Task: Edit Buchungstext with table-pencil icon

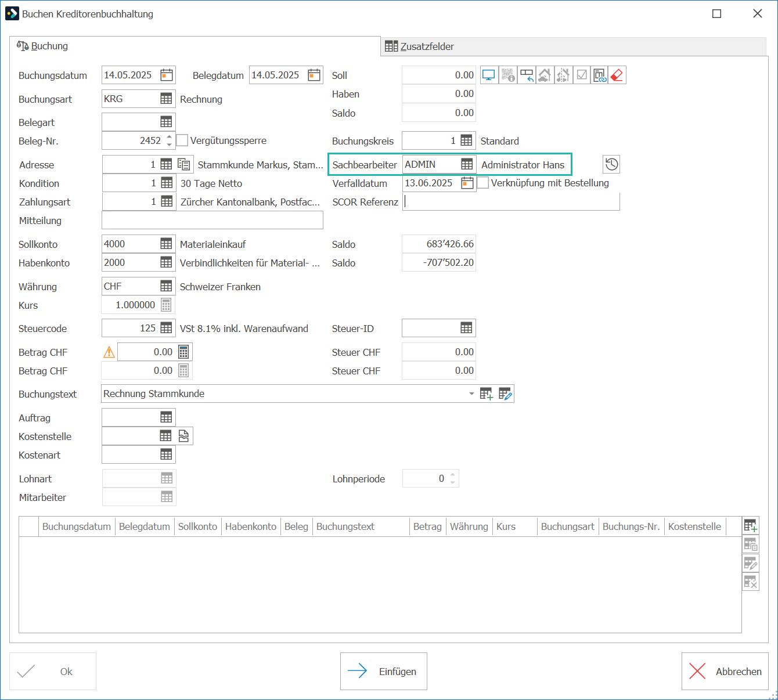Action: tap(505, 394)
